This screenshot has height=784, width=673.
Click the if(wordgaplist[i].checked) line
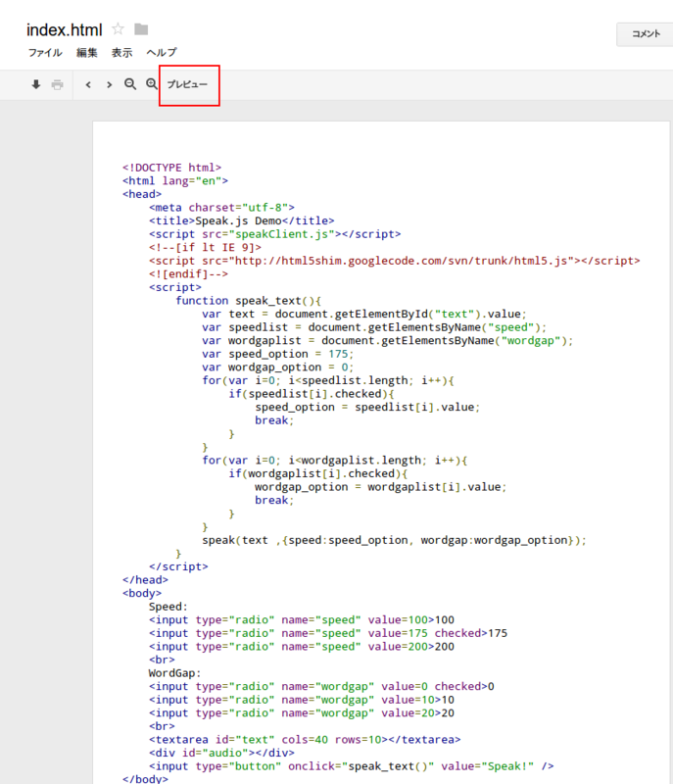coord(318,473)
